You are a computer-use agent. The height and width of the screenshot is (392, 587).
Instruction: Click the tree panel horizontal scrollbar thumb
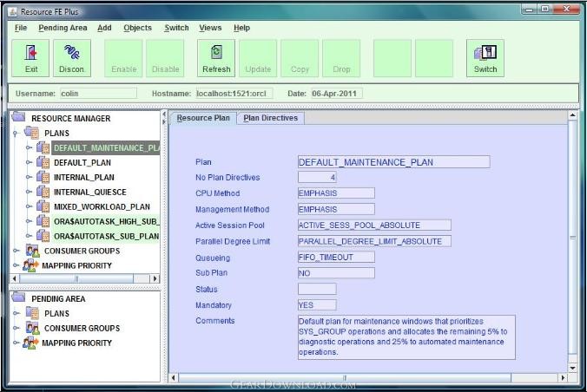[x=76, y=278]
